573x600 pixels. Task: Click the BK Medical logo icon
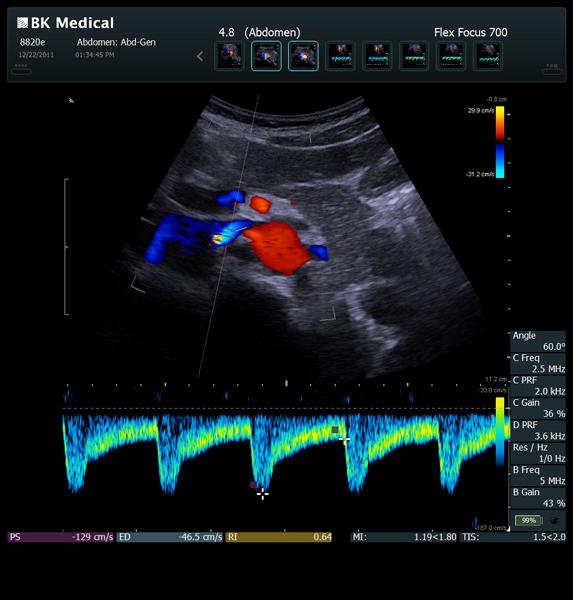pos(22,23)
